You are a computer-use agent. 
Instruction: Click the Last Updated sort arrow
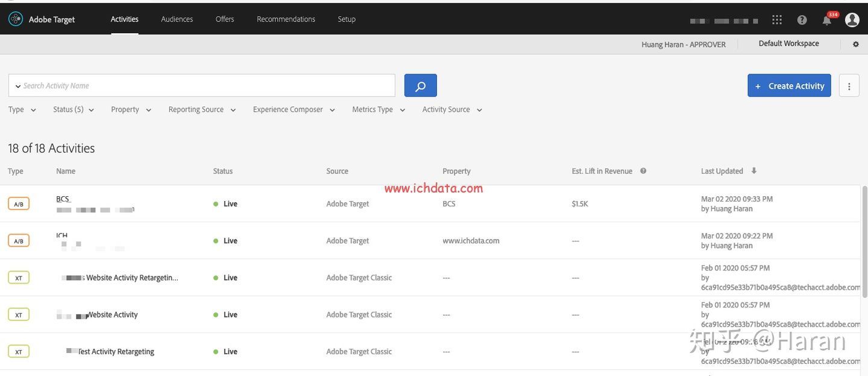pos(753,171)
